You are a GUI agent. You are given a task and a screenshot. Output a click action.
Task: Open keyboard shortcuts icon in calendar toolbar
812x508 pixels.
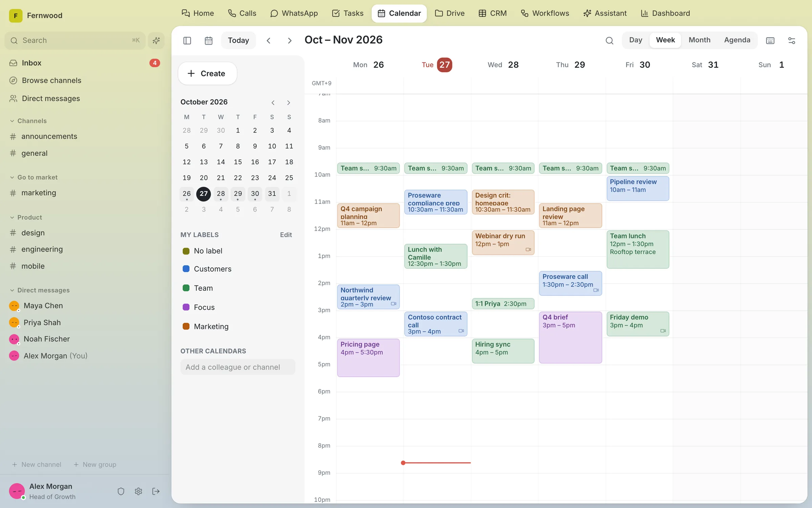(x=770, y=41)
